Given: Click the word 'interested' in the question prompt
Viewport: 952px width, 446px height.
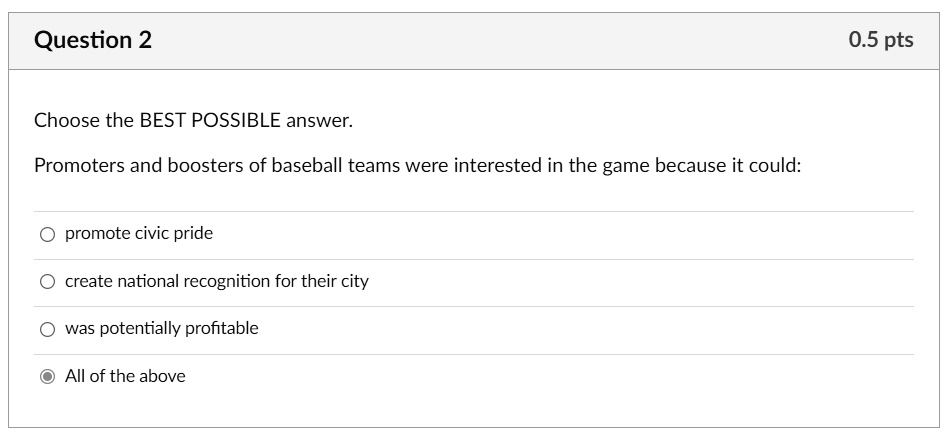Looking at the screenshot, I should pyautogui.click(x=497, y=165).
